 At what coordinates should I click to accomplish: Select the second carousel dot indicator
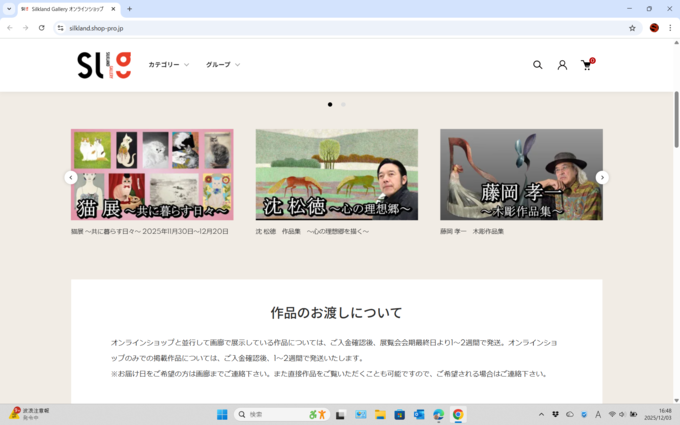tap(343, 105)
